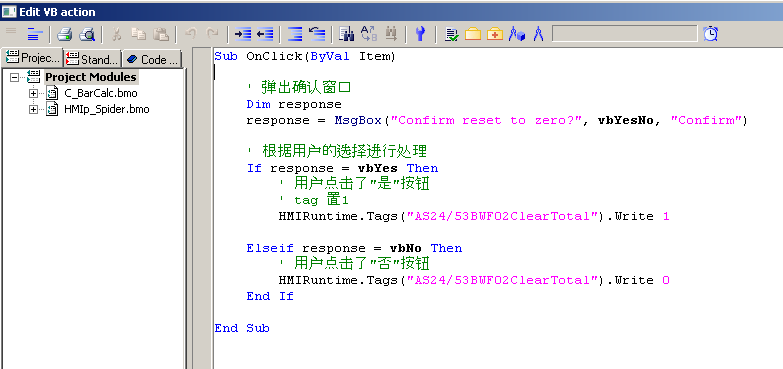The height and width of the screenshot is (369, 783).
Task: Select Project Modules root node
Action: coord(90,77)
